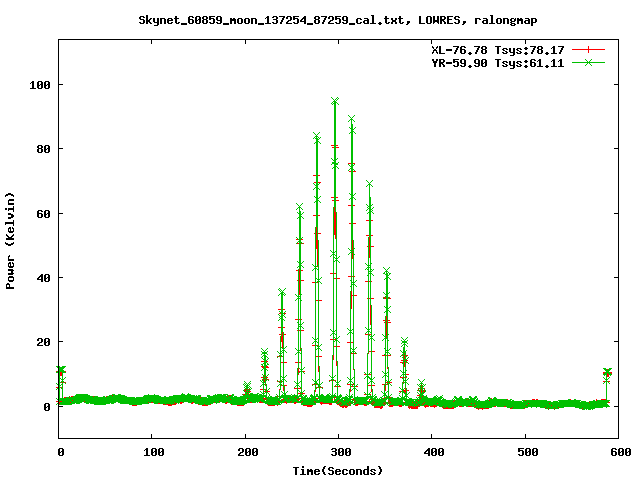The width and height of the screenshot is (640, 480).
Task: Click the y-axis tick label 0
Action: point(47,407)
